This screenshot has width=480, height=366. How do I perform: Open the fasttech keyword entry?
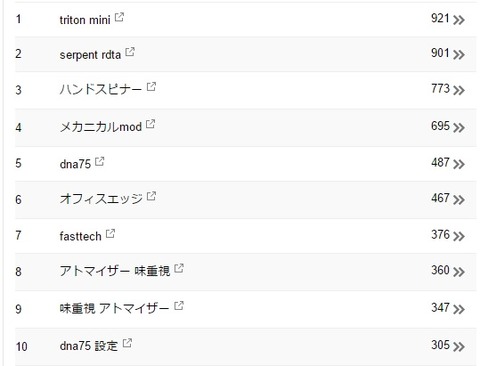click(80, 236)
